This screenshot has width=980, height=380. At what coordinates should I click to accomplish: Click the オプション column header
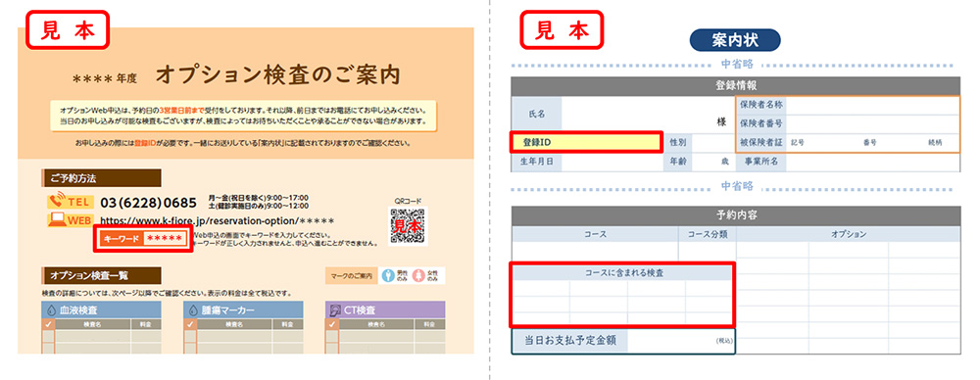[x=848, y=234]
